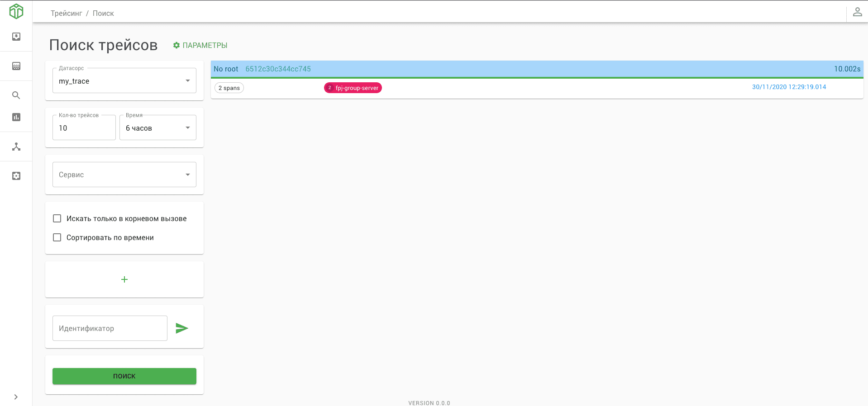Open the Сервис dropdown
This screenshot has width=868, height=406.
(124, 175)
